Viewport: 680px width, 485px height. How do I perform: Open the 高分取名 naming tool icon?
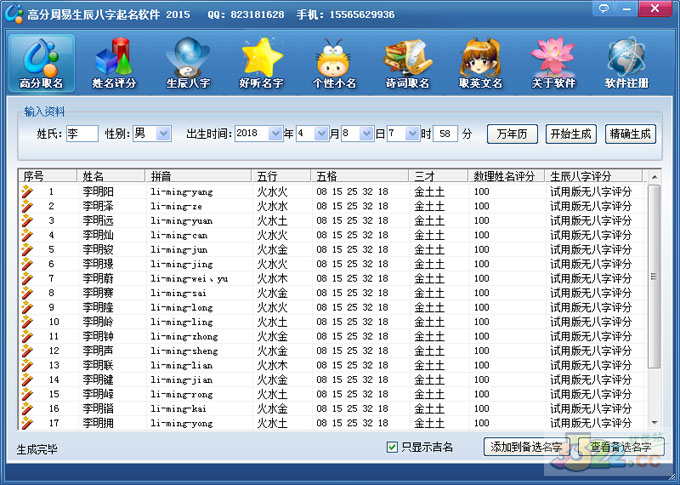[41, 62]
